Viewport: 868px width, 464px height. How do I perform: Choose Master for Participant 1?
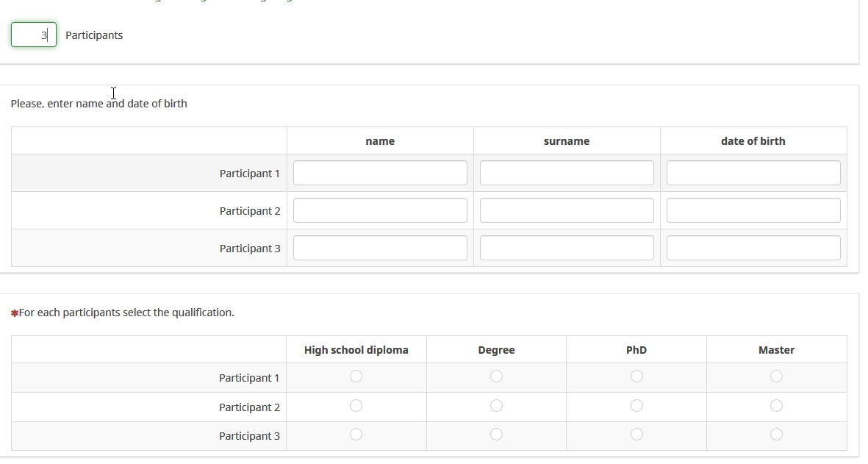tap(776, 376)
